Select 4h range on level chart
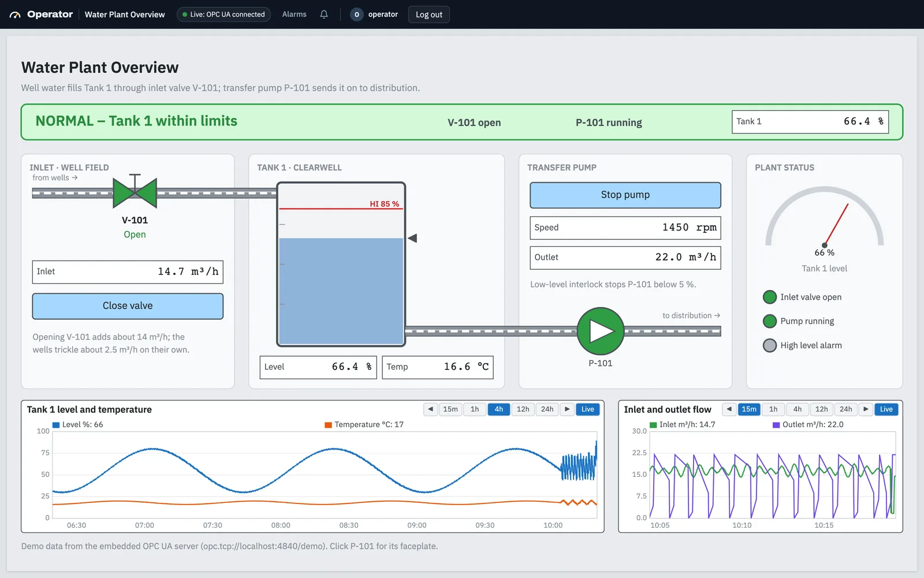 click(x=499, y=409)
